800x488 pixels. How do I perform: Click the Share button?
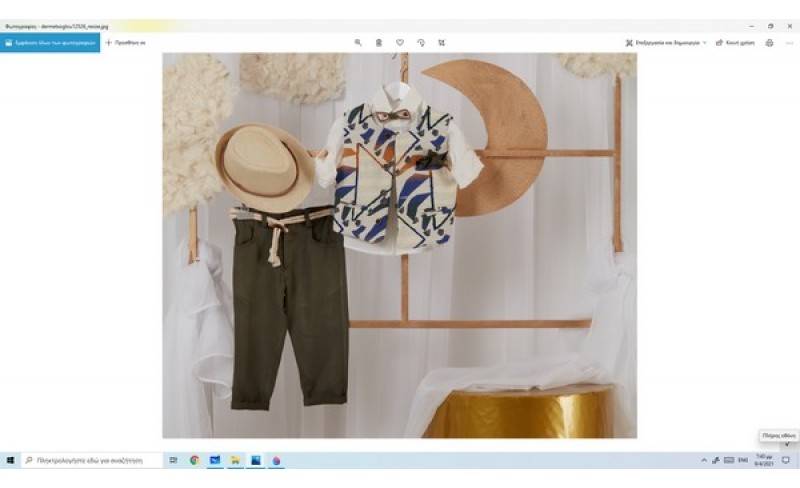(735, 43)
